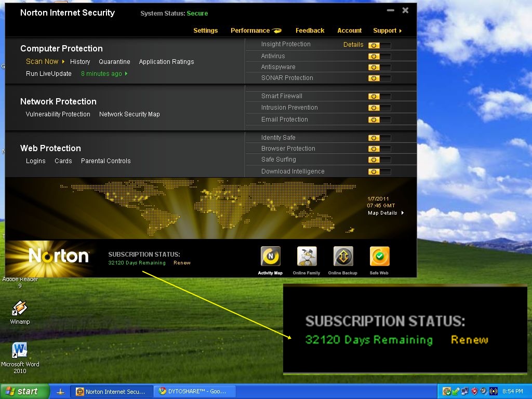Open Online Backup

click(x=343, y=255)
